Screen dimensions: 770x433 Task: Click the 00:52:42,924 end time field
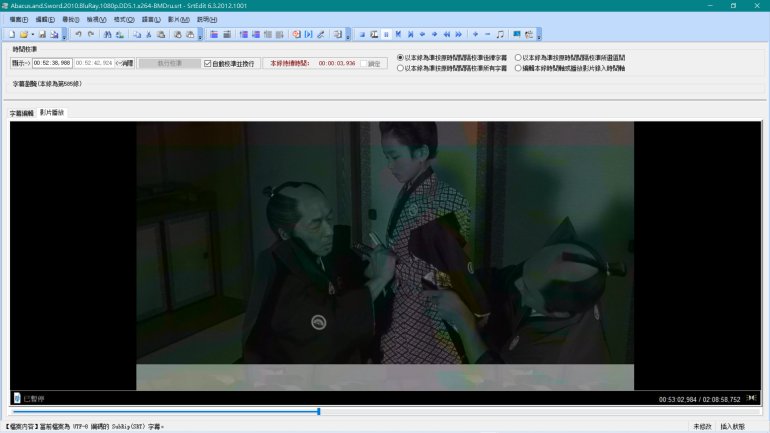click(x=94, y=63)
